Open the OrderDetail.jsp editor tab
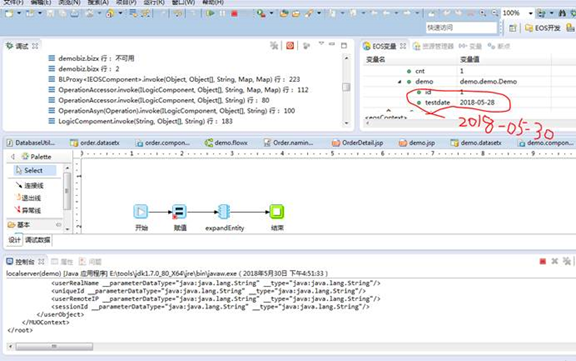 tap(357, 143)
